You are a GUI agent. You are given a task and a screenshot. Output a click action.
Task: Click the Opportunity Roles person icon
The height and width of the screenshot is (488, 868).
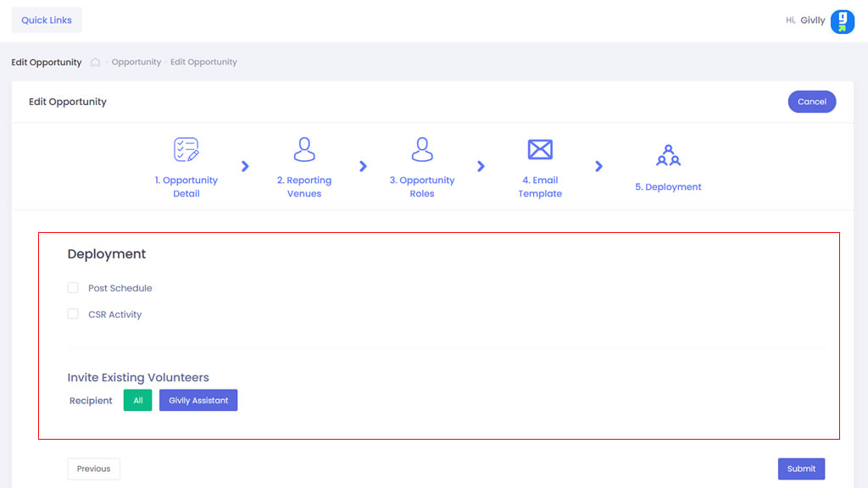click(x=422, y=150)
